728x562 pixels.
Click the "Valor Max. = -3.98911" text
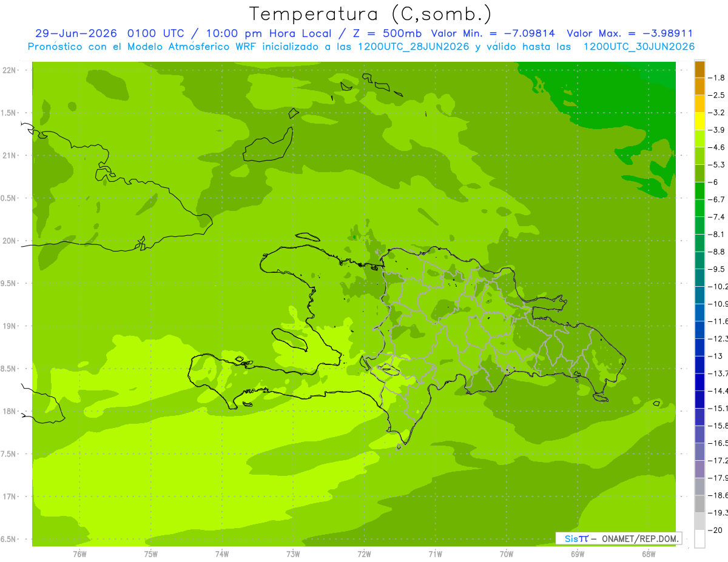click(629, 33)
